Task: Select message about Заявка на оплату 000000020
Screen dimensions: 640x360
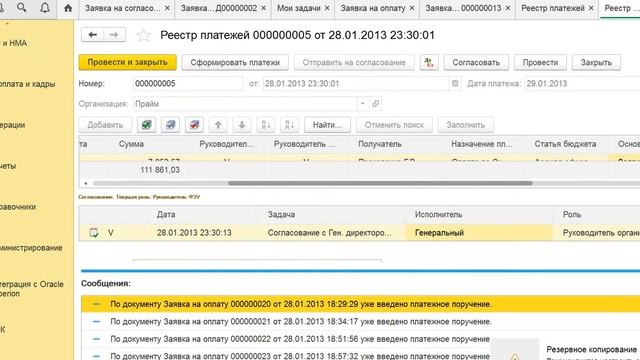Action: (360, 304)
